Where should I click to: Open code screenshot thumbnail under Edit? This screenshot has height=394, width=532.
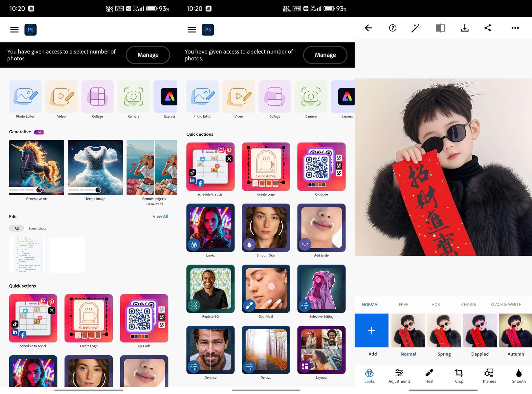(x=27, y=255)
